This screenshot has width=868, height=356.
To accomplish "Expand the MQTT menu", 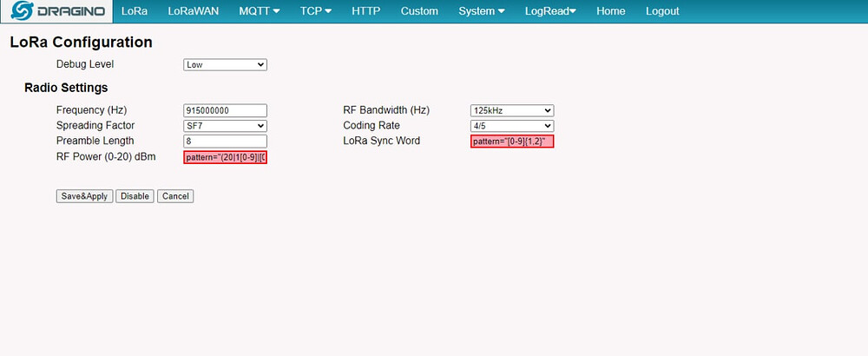I will (259, 11).
